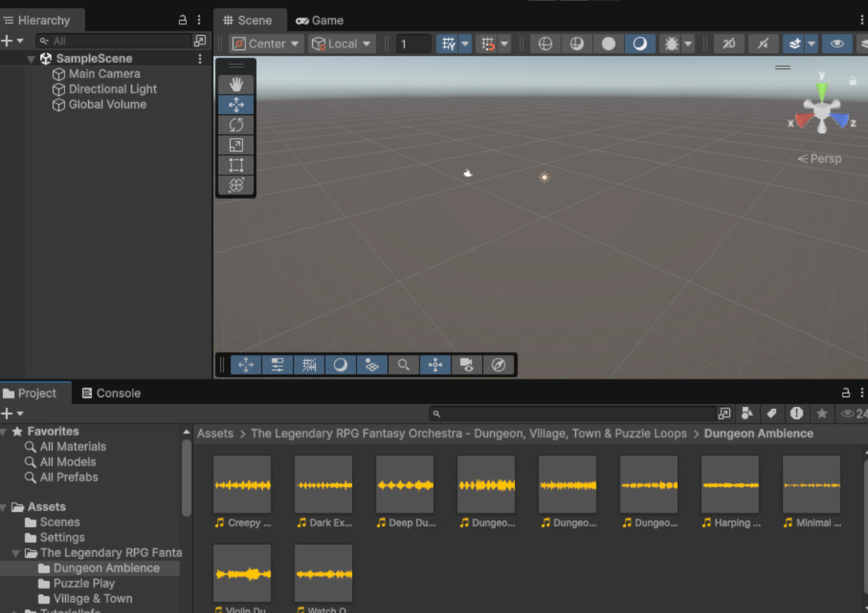Collapse the SampleScene tree in the Hierarchy
Image resolution: width=868 pixels, height=613 pixels.
[x=31, y=59]
